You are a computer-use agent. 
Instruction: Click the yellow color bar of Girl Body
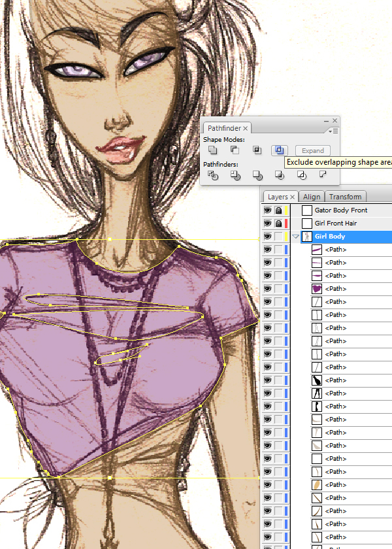286,237
